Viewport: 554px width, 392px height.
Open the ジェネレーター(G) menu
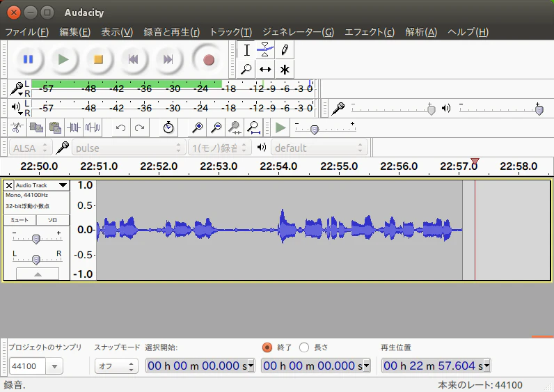coord(298,32)
